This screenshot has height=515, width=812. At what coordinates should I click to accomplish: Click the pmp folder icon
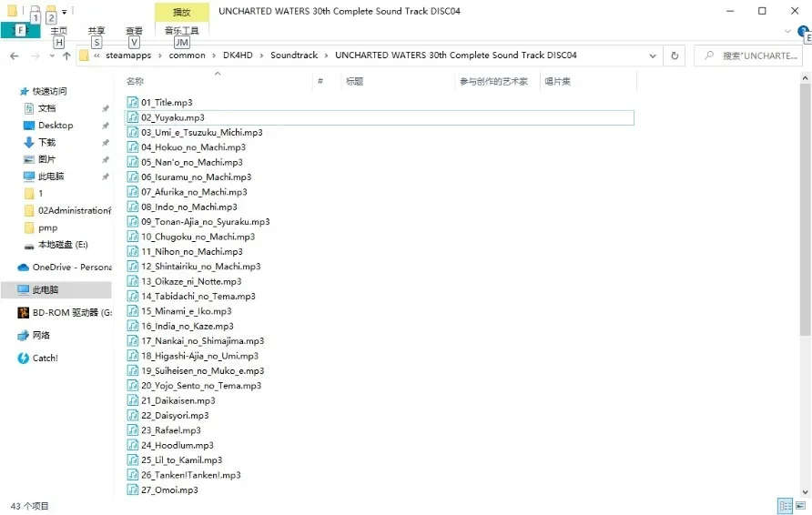point(29,227)
